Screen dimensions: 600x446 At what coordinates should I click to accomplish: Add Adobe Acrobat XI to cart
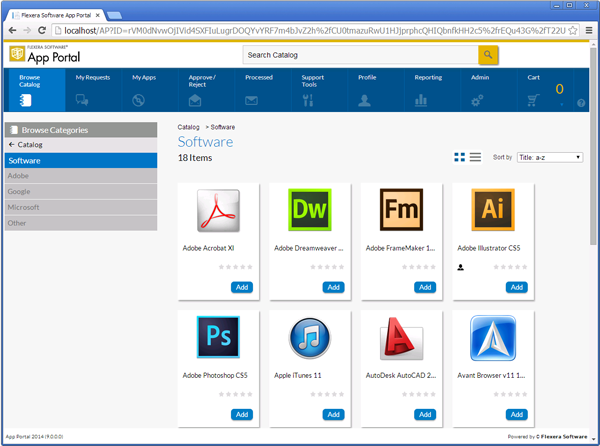pyautogui.click(x=242, y=287)
